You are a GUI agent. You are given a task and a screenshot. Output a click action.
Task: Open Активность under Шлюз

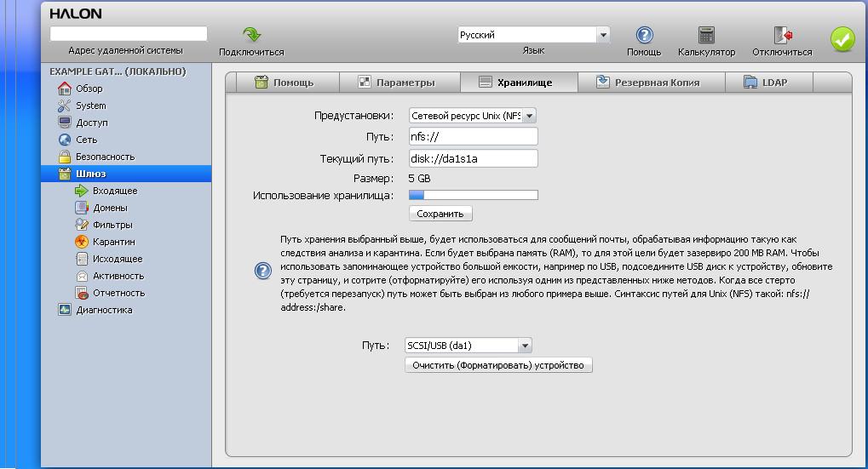[118, 276]
